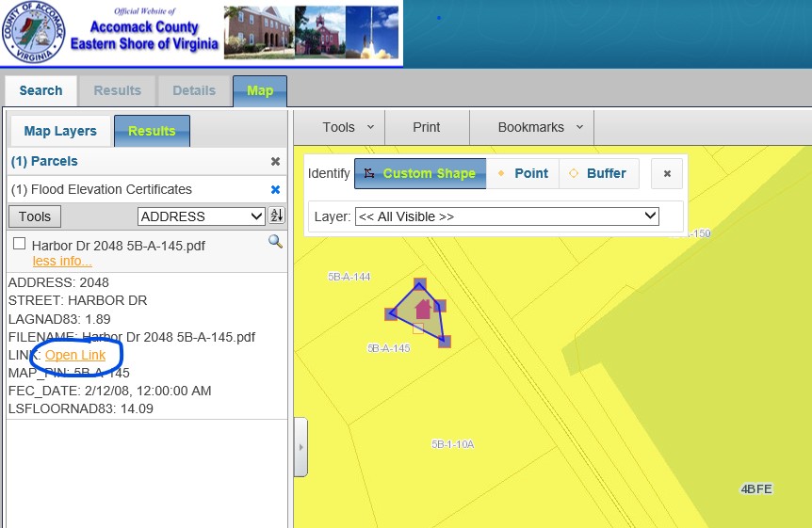The width and height of the screenshot is (812, 528).
Task: Switch to the Map Layers tab
Action: point(60,132)
